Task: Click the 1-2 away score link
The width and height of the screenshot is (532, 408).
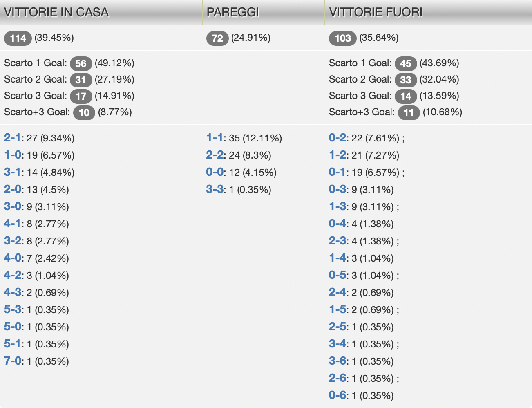Action: click(x=337, y=155)
